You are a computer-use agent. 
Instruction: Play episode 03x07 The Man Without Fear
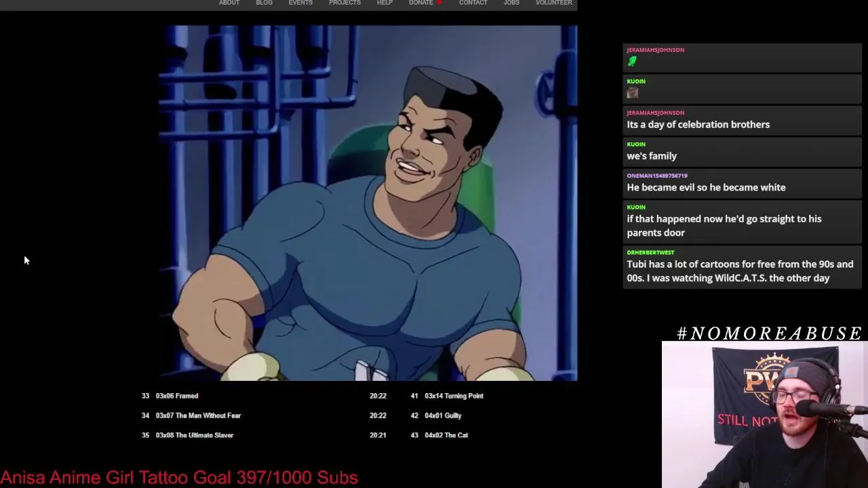click(198, 415)
